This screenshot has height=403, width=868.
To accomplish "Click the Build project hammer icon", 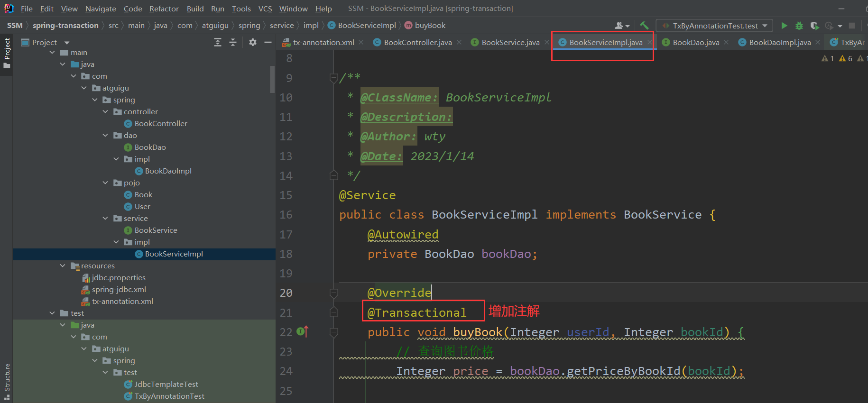I will [x=644, y=26].
